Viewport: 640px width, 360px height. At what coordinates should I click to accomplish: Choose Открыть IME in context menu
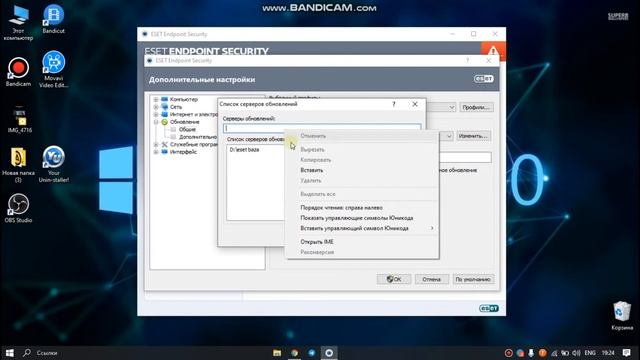coord(317,242)
